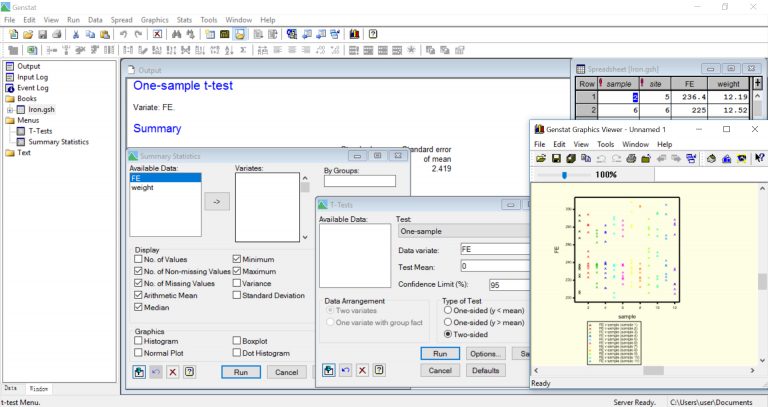
Task: Select Event Log in the left tree
Action: click(x=33, y=88)
